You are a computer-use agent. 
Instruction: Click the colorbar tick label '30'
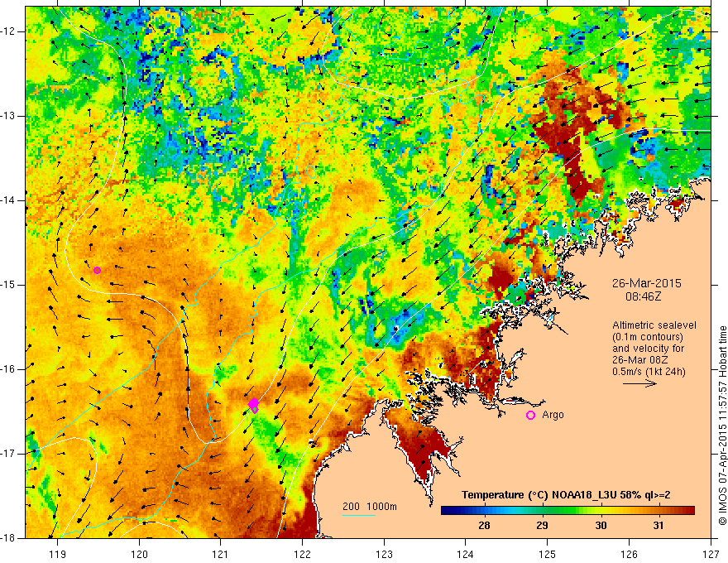pyautogui.click(x=601, y=526)
